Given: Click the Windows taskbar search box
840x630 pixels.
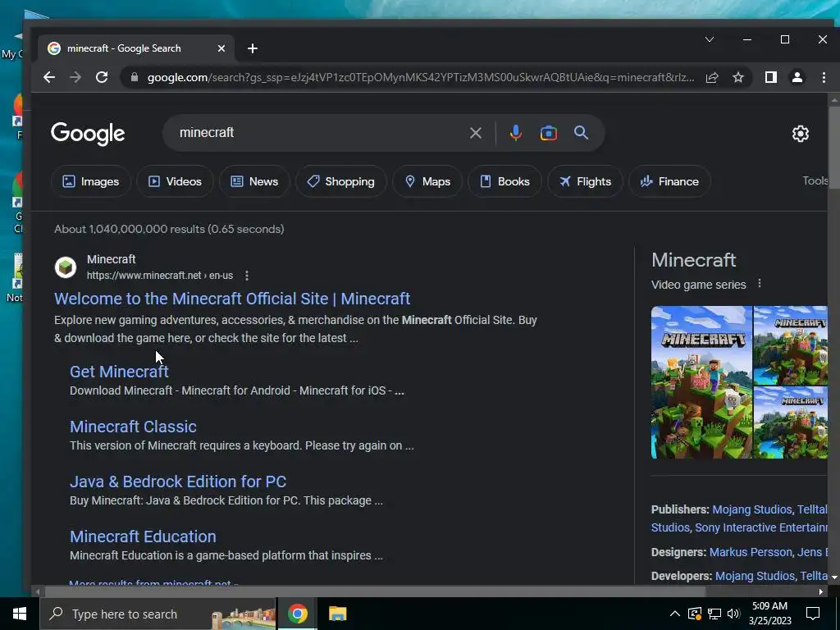Looking at the screenshot, I should pos(158,614).
